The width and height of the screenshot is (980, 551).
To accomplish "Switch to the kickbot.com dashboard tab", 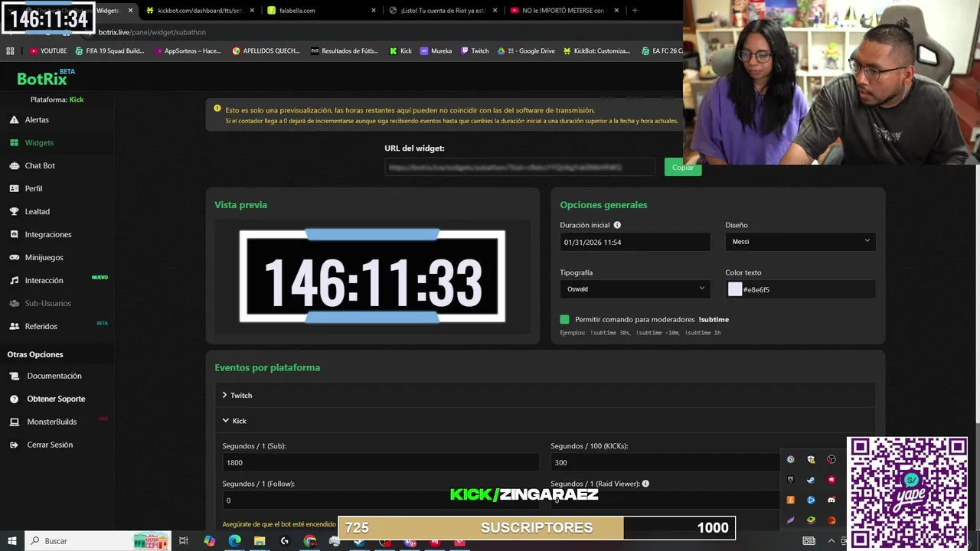I will click(x=199, y=11).
